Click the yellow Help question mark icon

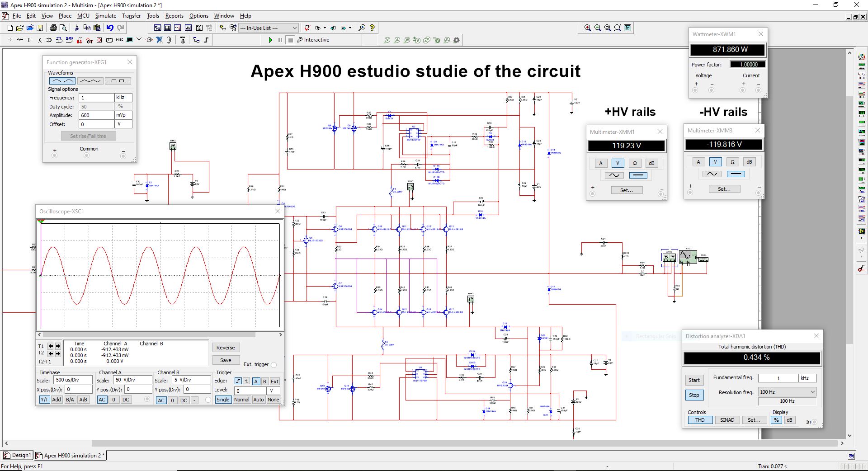(x=372, y=28)
